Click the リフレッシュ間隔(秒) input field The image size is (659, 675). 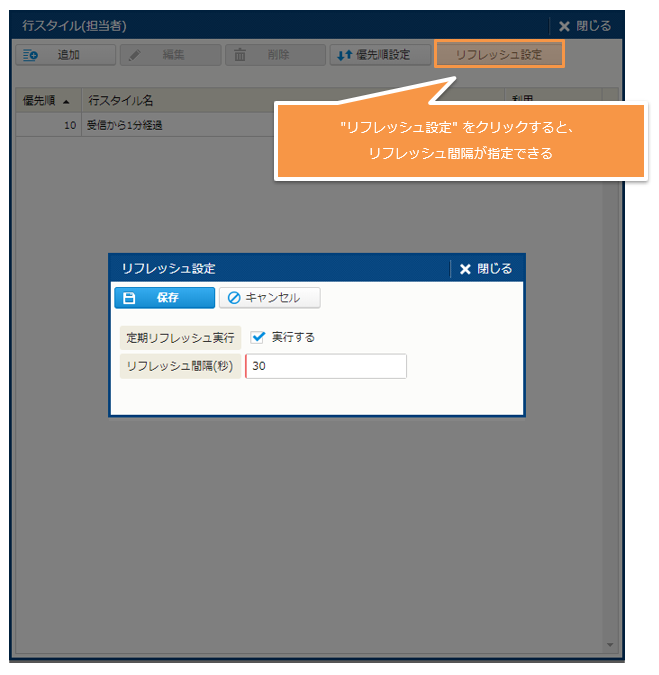tap(326, 367)
